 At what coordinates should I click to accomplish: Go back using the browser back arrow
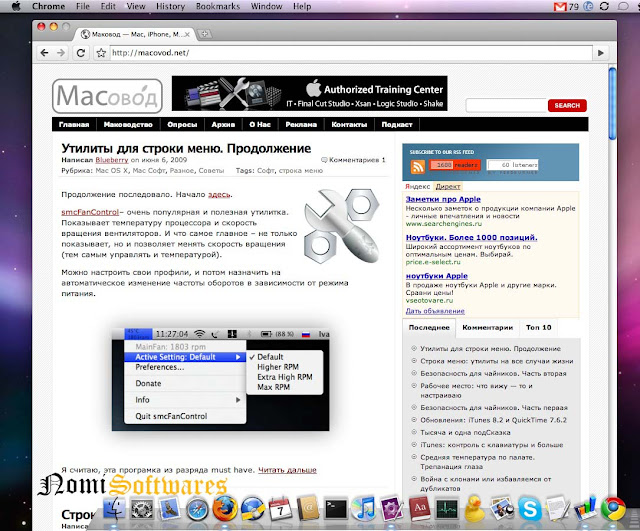point(44,53)
